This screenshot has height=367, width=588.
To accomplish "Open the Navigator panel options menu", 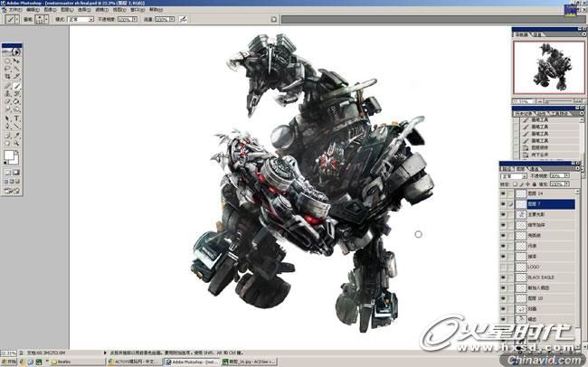I will (x=583, y=34).
